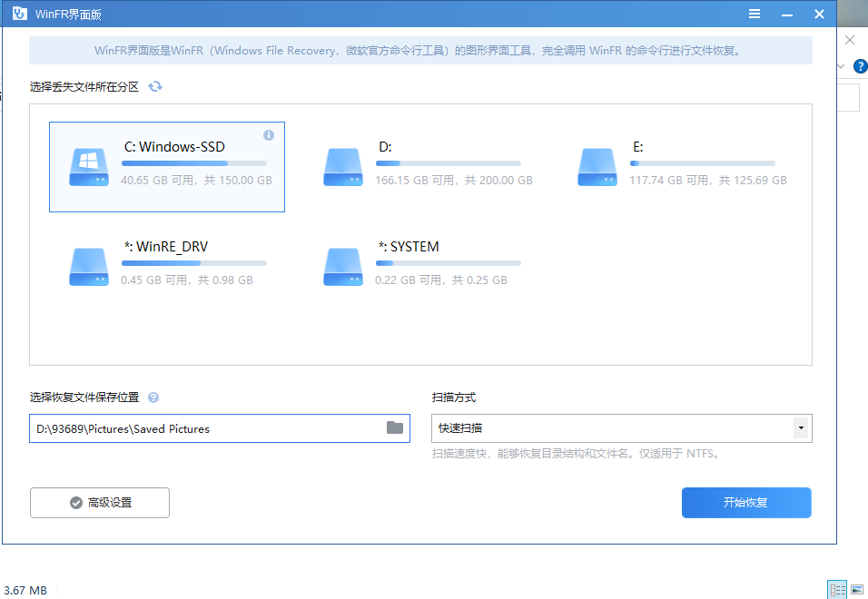Expand the scan method combo box arrow
Screen dimensions: 868x599
(x=800, y=427)
